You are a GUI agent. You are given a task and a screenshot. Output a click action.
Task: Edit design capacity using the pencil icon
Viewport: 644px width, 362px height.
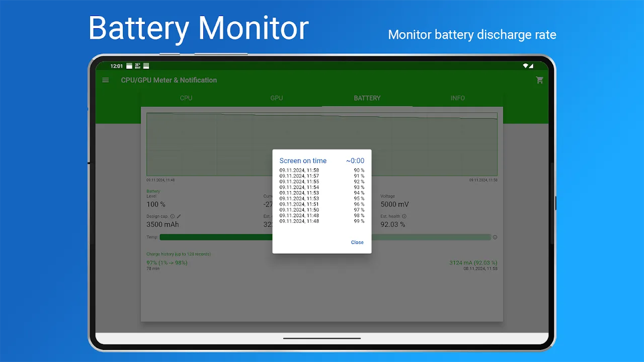tap(179, 216)
